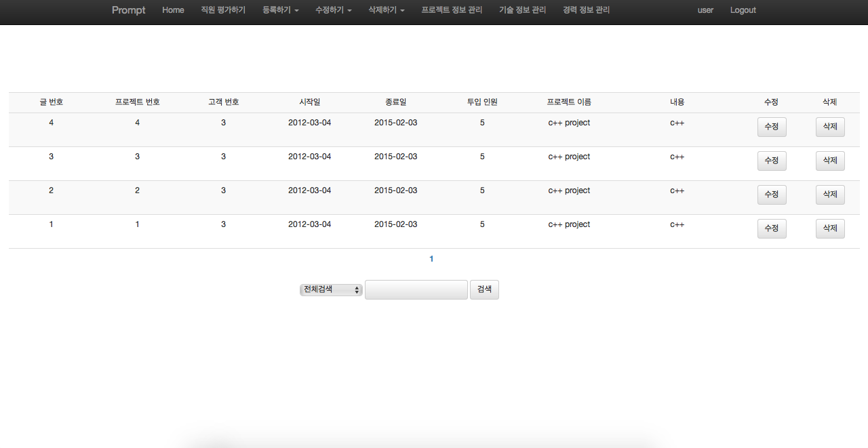
Task: Delete post number 2 with 삭제 button
Action: coord(830,195)
